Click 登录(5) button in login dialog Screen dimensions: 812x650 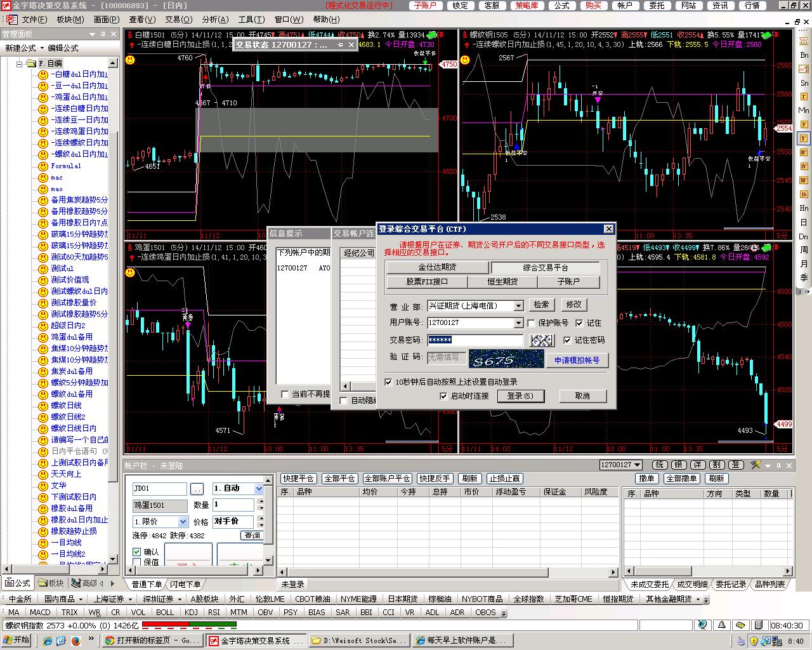pyautogui.click(x=520, y=396)
